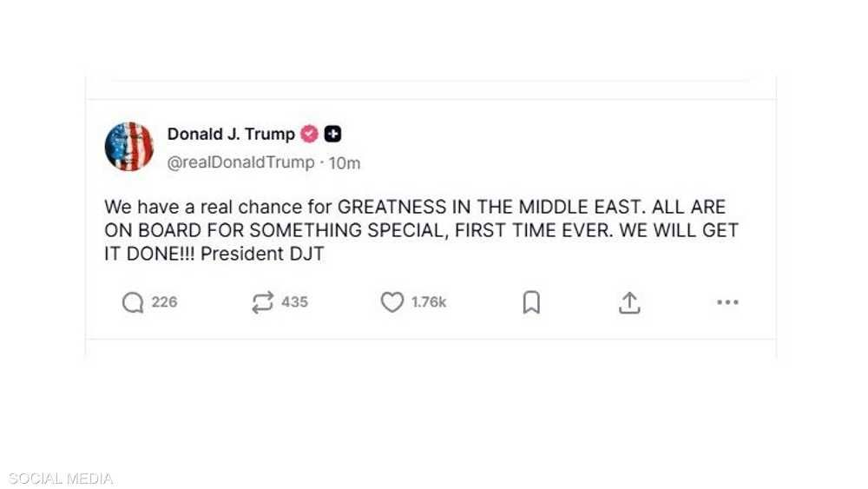Show the 1.76k likes count

(429, 302)
